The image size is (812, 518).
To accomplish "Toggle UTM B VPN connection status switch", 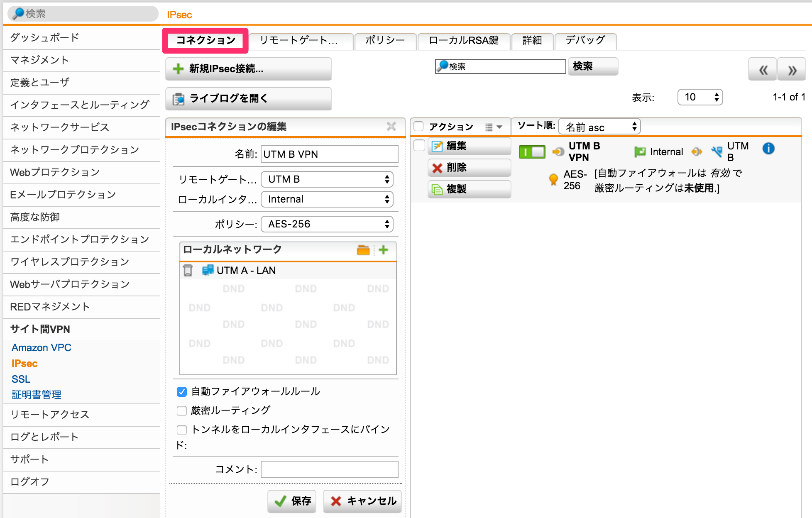I will pyautogui.click(x=532, y=152).
